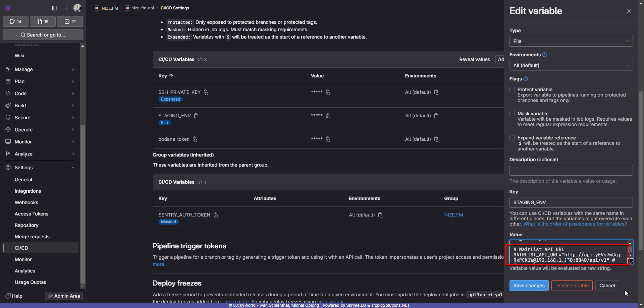Screen dimensions: 644x308
Task: Enable the Mask variable checkbox
Action: tap(512, 114)
